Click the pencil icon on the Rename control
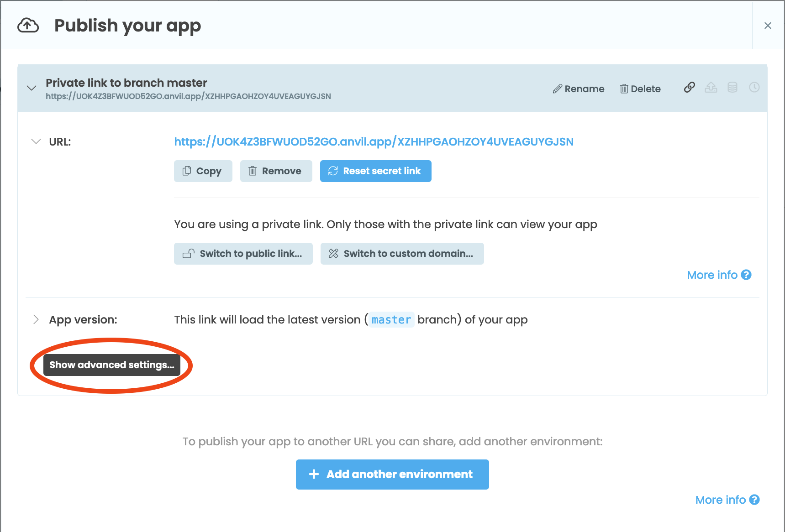The height and width of the screenshot is (532, 785). (x=558, y=89)
